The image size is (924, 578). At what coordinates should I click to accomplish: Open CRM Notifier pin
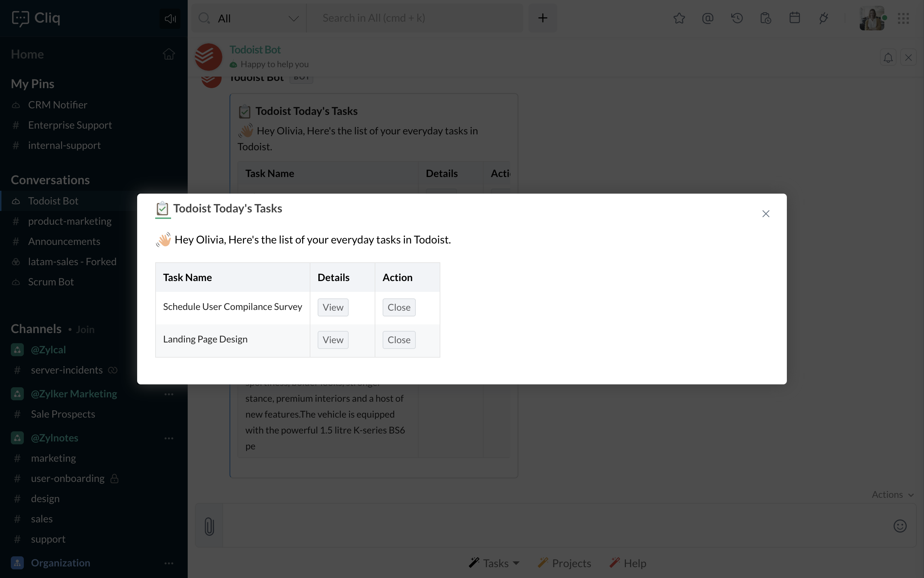coord(58,105)
